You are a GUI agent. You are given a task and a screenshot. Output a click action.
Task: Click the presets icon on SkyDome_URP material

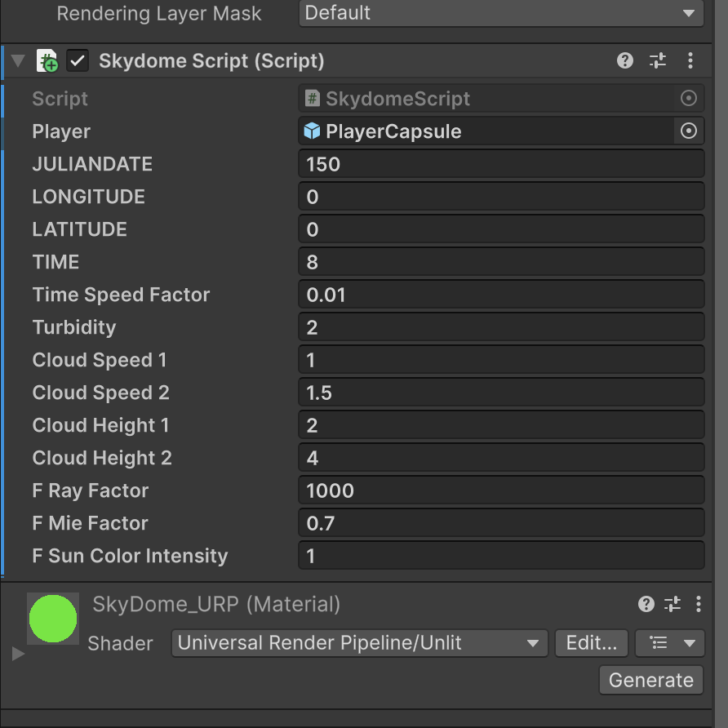click(672, 604)
